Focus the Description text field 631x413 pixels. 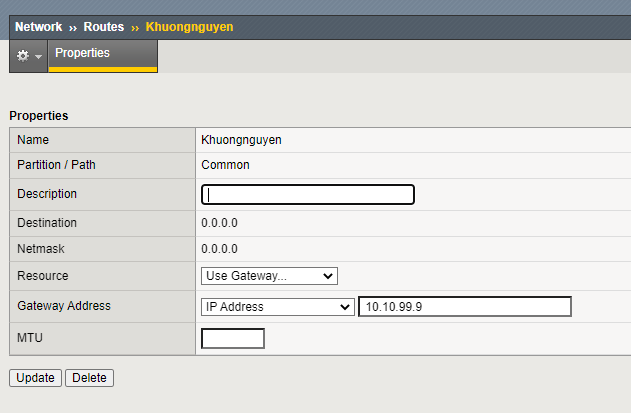pyautogui.click(x=308, y=194)
